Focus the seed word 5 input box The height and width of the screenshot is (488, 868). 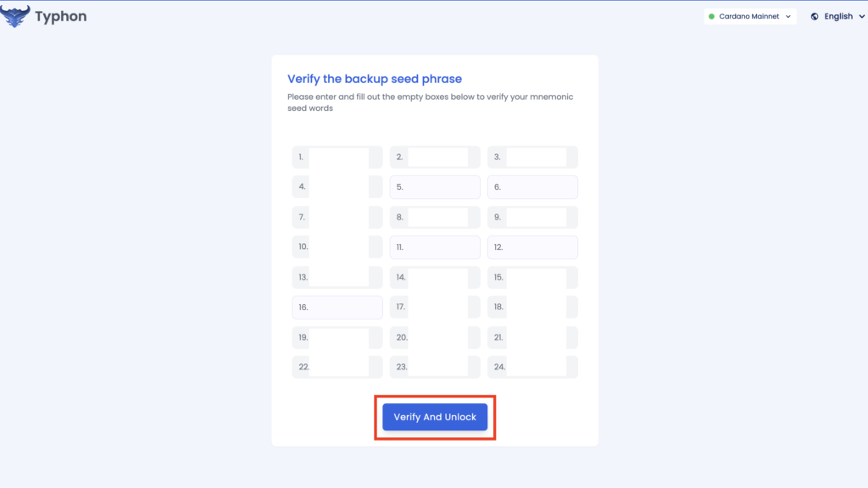point(435,187)
